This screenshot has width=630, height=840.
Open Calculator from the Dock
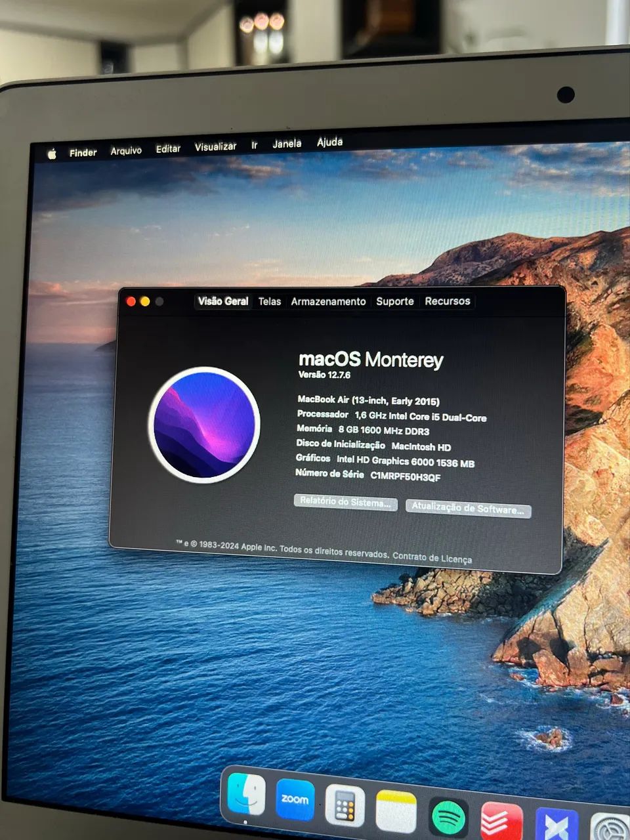pyautogui.click(x=345, y=806)
